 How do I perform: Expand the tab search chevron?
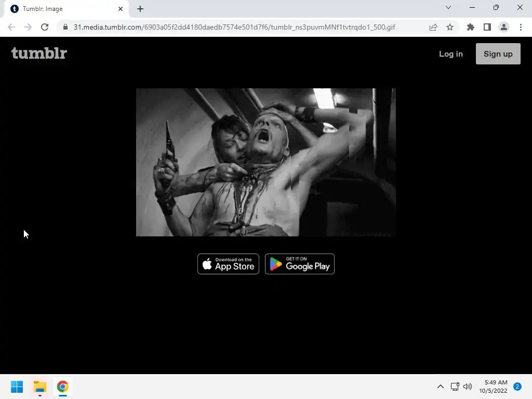pos(448,7)
